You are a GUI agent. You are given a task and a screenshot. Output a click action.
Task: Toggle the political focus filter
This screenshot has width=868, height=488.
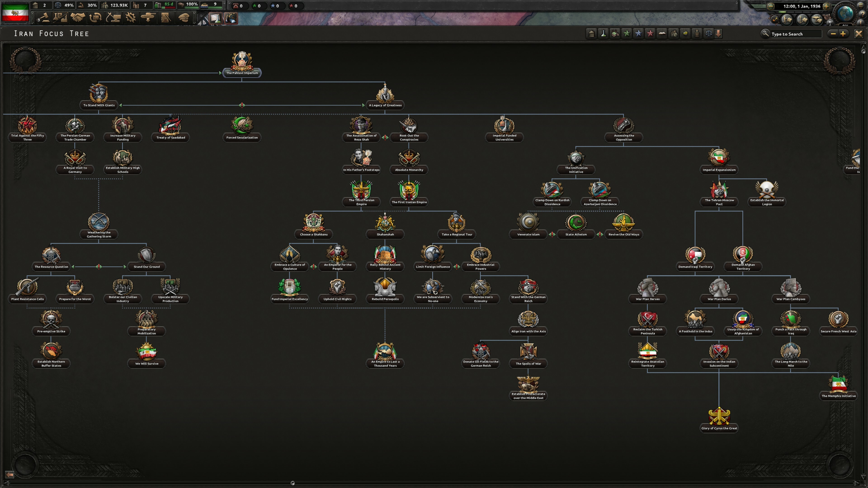[592, 33]
